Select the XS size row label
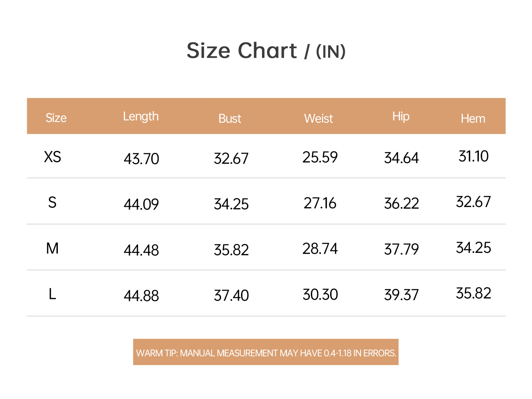Image resolution: width=532 pixels, height=399 pixels. click(x=53, y=157)
